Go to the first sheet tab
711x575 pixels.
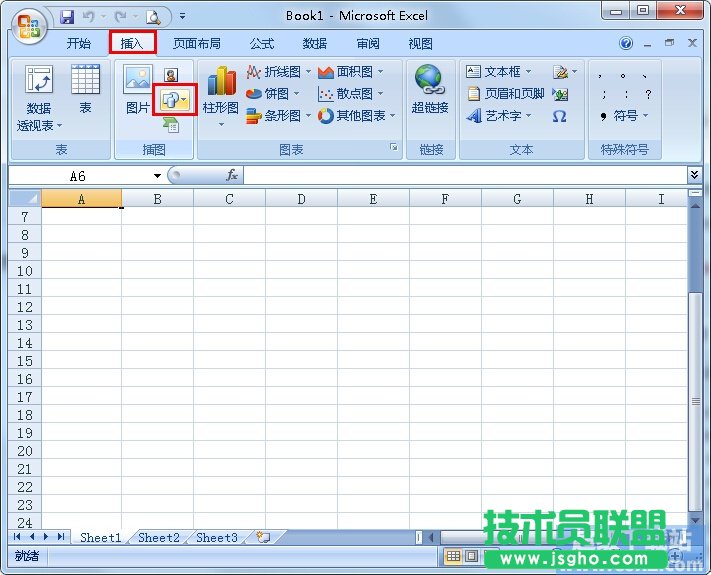point(17,537)
